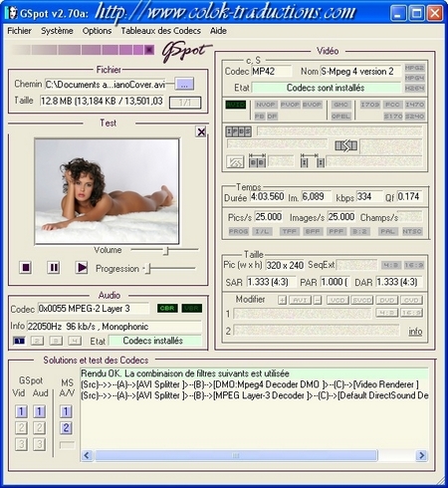Click the Progression slider handle

(x=148, y=269)
